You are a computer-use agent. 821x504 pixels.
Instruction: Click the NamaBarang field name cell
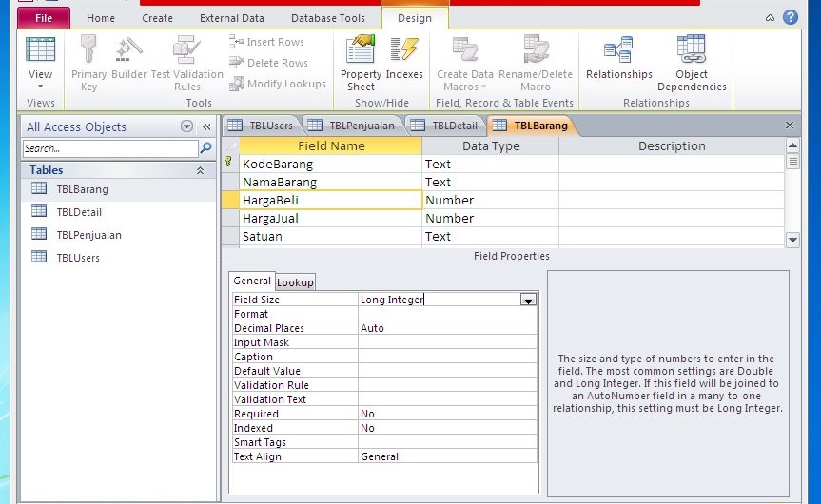pyautogui.click(x=330, y=183)
